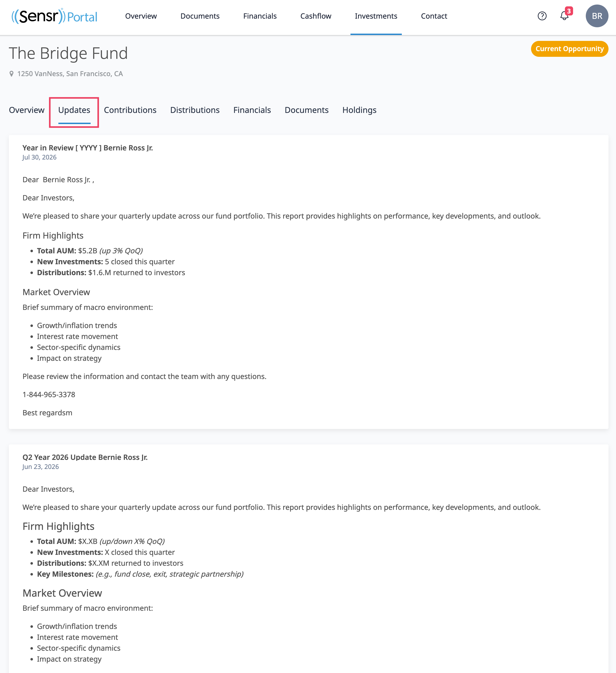Open the Q2 Year 2026 Update title
616x673 pixels.
85,457
